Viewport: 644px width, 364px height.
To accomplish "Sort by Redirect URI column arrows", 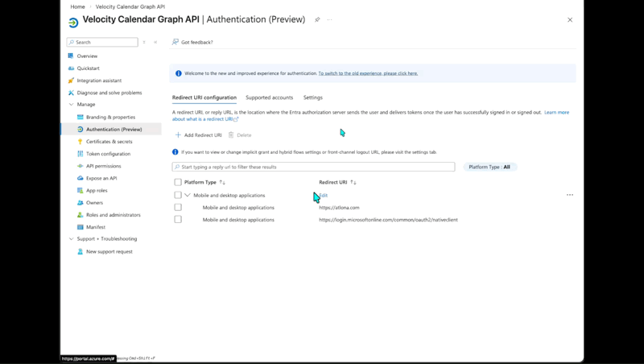I will click(353, 182).
